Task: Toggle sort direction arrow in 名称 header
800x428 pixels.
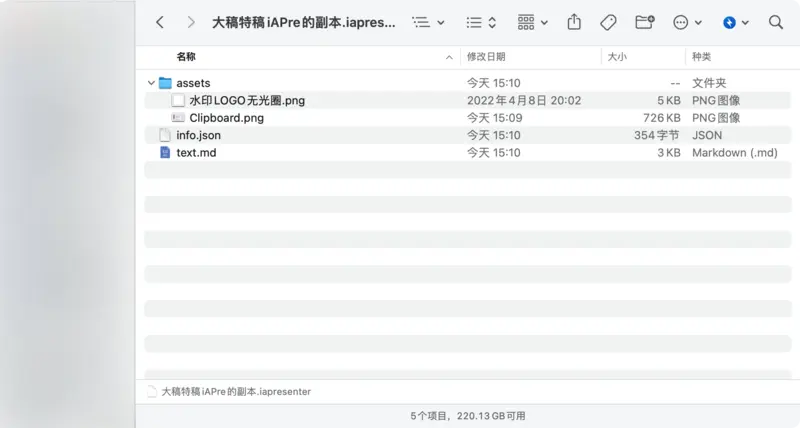Action: tap(449, 57)
